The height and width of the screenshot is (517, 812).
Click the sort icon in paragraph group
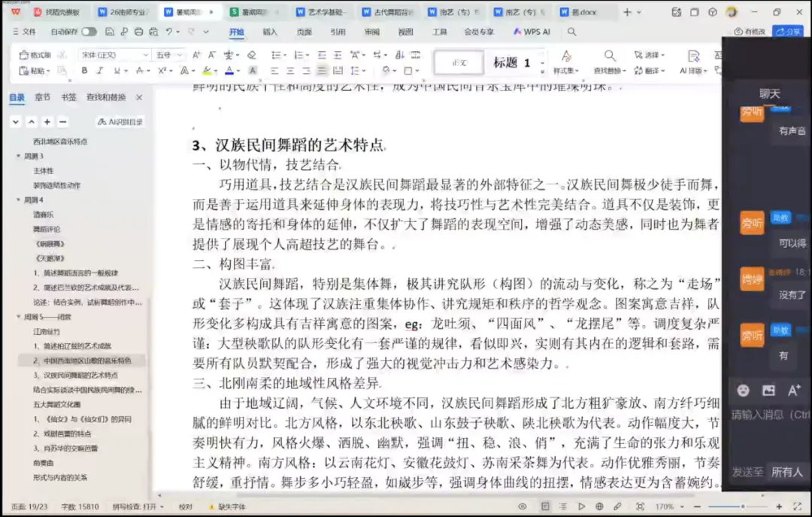(x=400, y=55)
